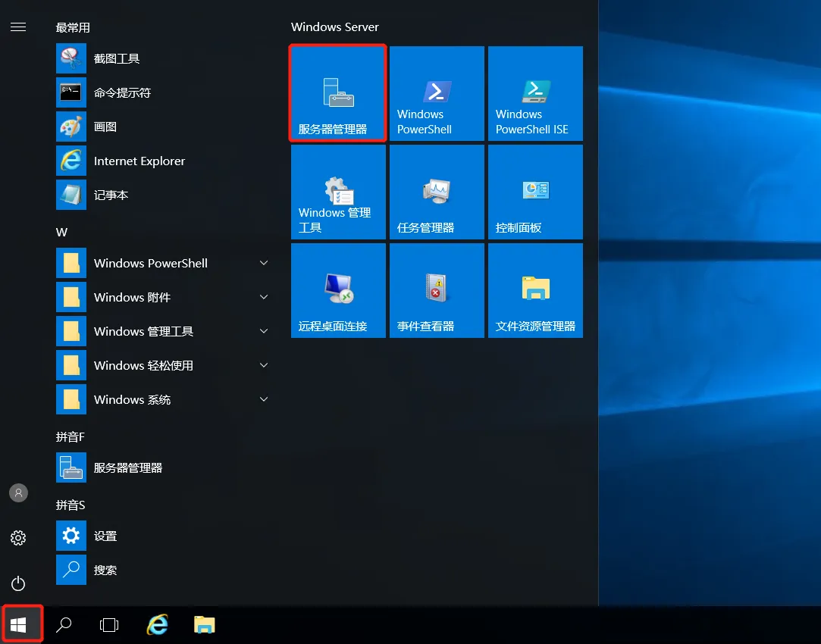This screenshot has height=644, width=821.
Task: Click the W letter group header
Action: tap(61, 232)
